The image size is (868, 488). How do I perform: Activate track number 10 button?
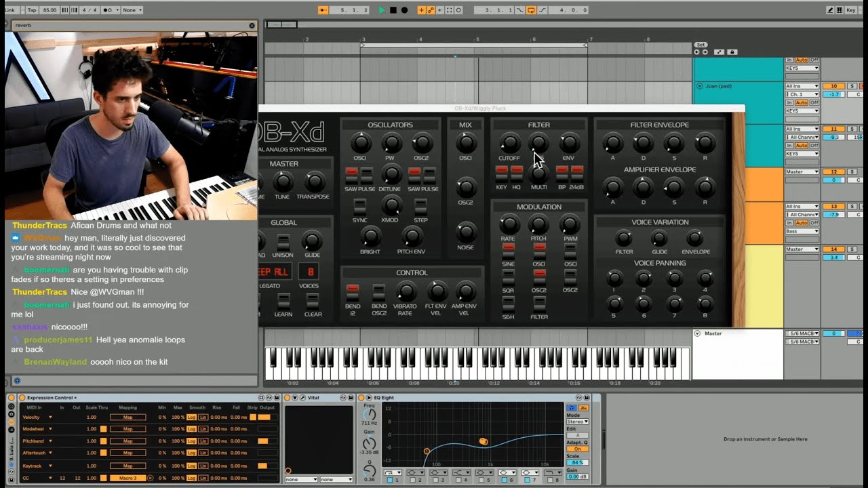[833, 86]
